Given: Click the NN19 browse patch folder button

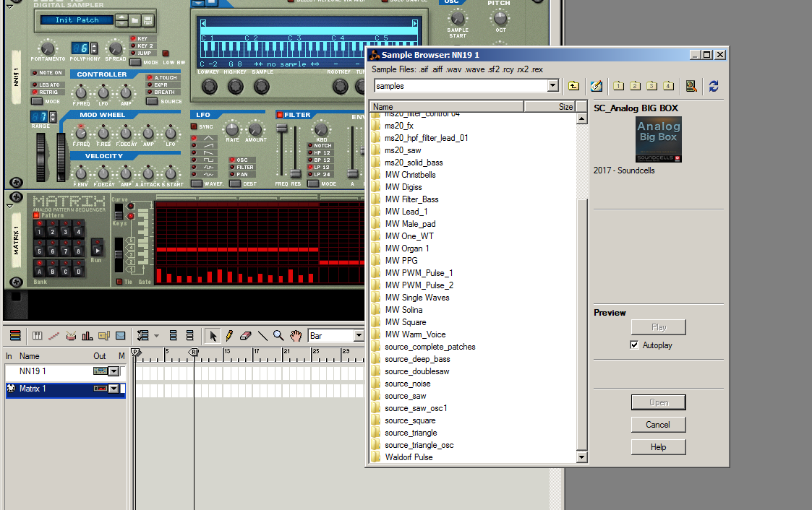Looking at the screenshot, I should point(134,20).
